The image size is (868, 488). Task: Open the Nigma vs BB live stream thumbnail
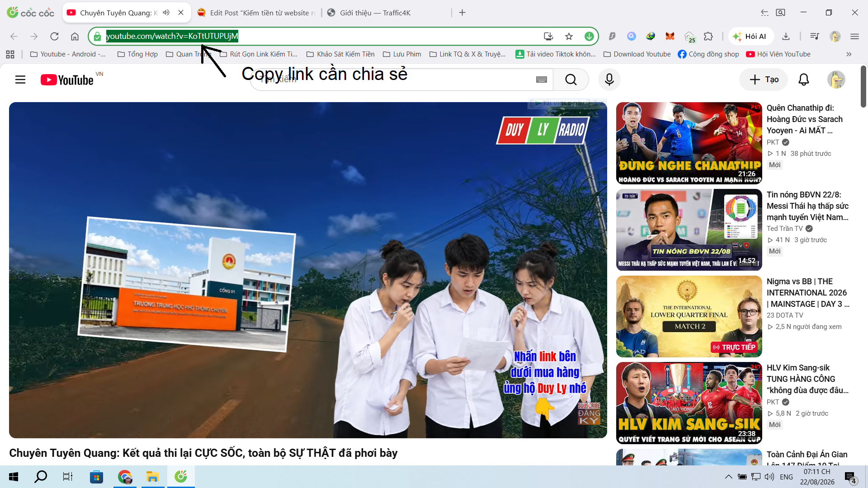(689, 317)
